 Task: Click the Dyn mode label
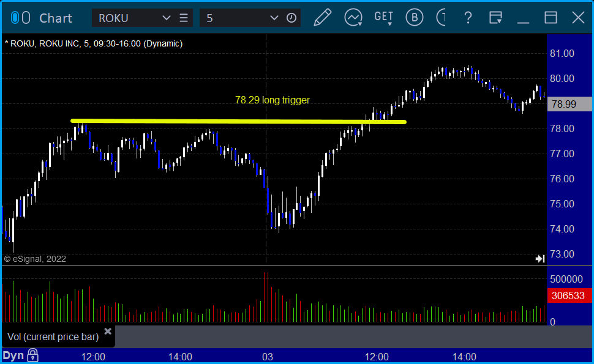pos(13,355)
